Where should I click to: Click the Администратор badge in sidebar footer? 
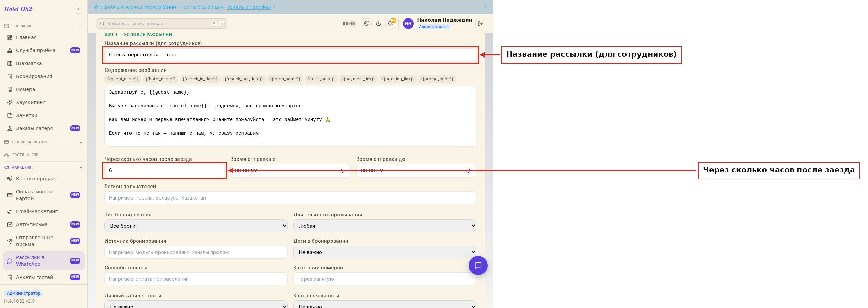24,293
